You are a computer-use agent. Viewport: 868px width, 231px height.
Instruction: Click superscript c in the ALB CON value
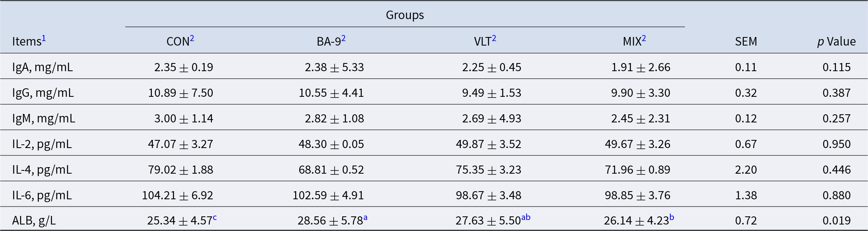click(x=215, y=218)
